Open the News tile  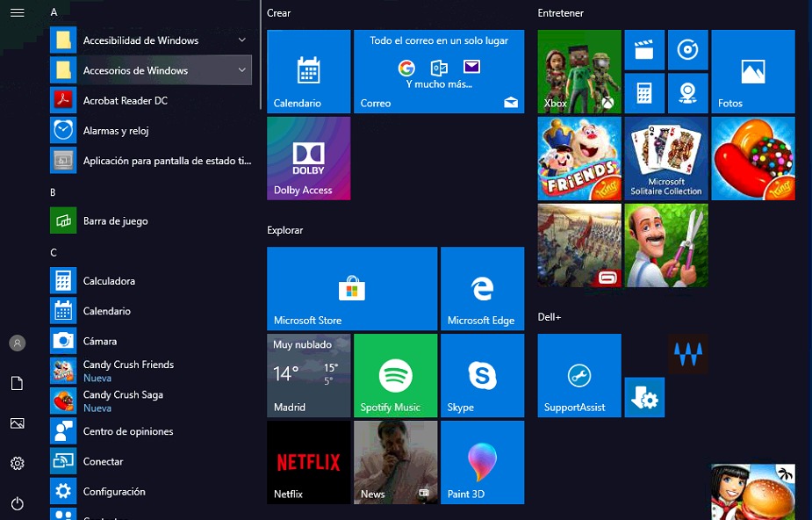pos(396,463)
